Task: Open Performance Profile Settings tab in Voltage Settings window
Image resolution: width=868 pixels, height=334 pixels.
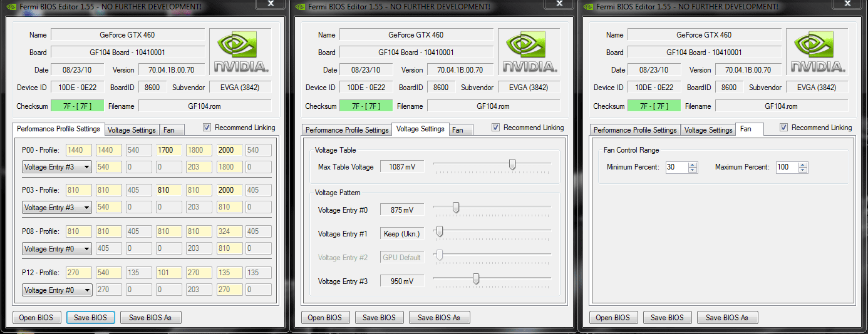Action: (346, 130)
